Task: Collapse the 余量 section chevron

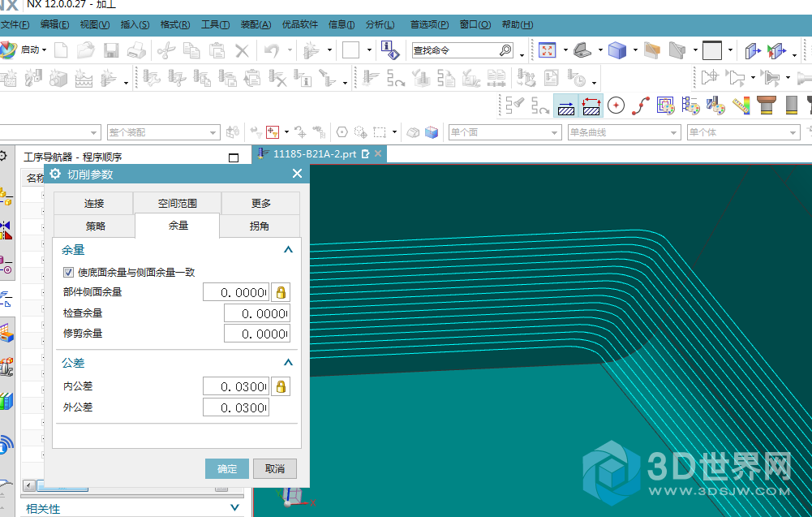Action: pyautogui.click(x=289, y=250)
